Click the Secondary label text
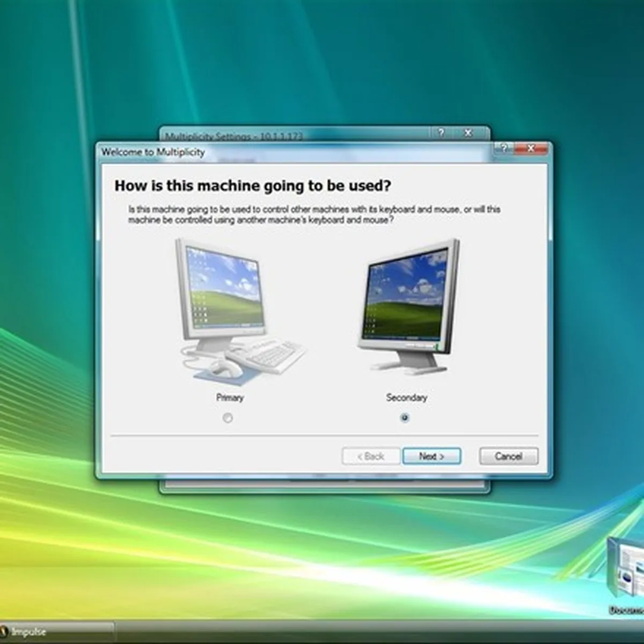The image size is (644, 644). click(x=406, y=398)
